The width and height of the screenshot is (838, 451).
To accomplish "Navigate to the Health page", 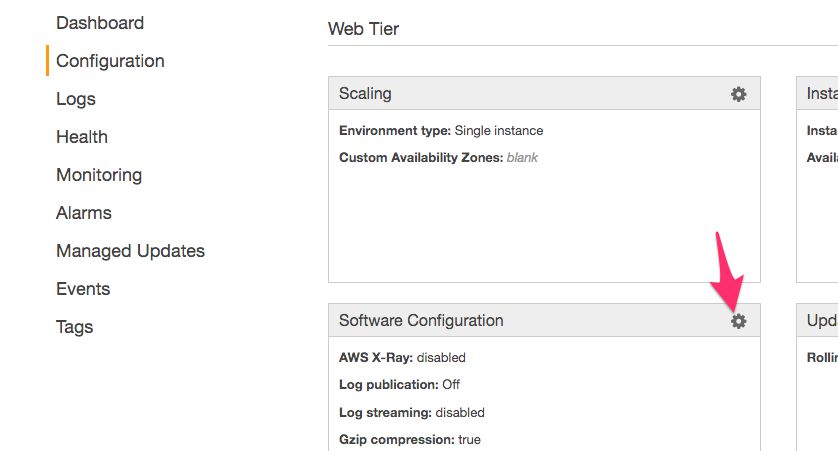I will click(82, 137).
